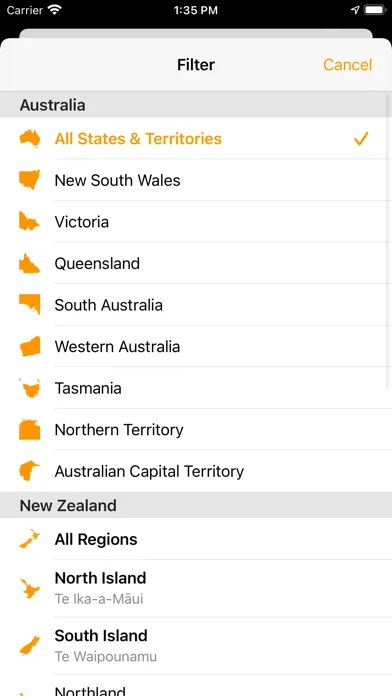This screenshot has width=392, height=696.
Task: Tap the Western Australia shape icon
Action: pos(30,346)
